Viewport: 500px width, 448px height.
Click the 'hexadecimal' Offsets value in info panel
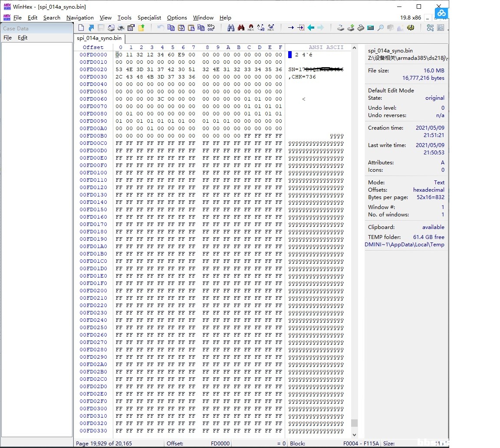point(428,190)
